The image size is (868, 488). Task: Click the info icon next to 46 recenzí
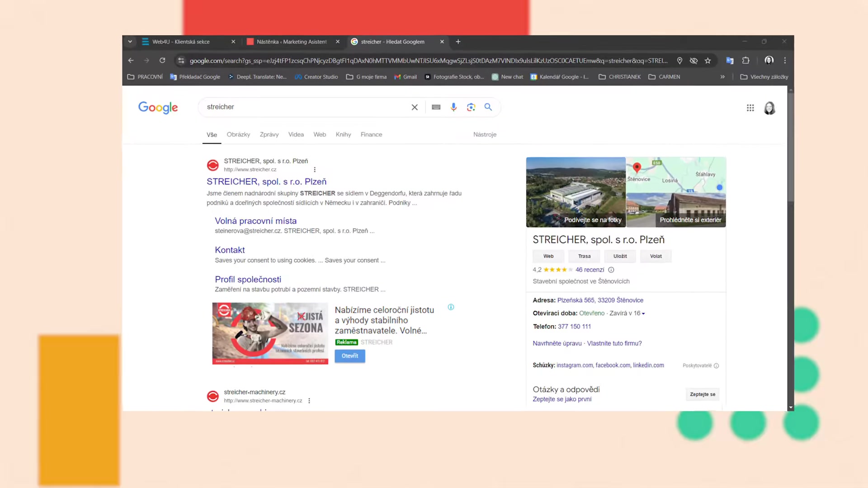(x=611, y=270)
